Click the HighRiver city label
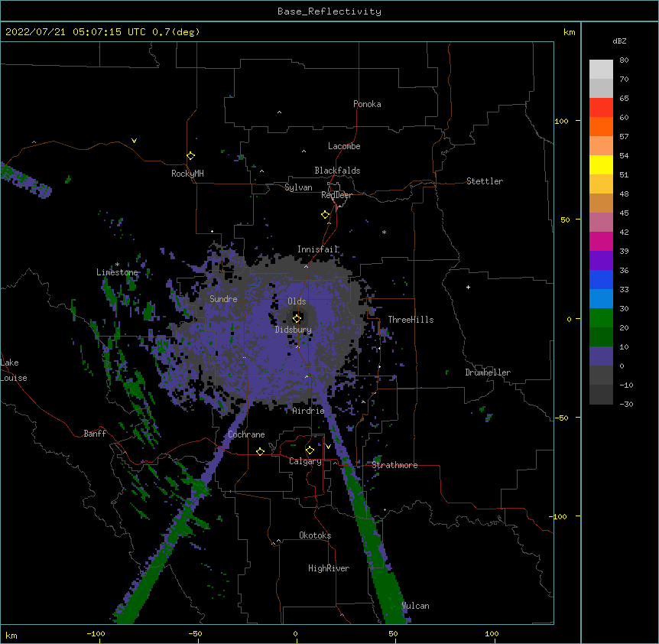The image size is (659, 644). click(329, 568)
